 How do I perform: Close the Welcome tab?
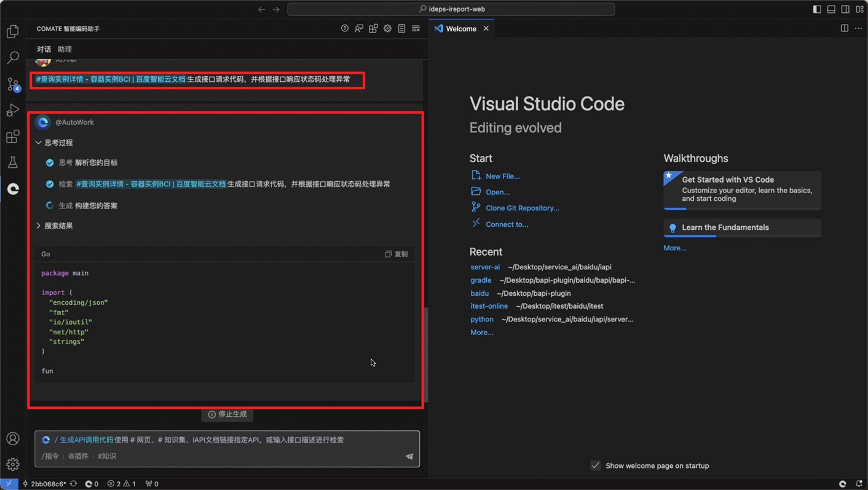486,29
